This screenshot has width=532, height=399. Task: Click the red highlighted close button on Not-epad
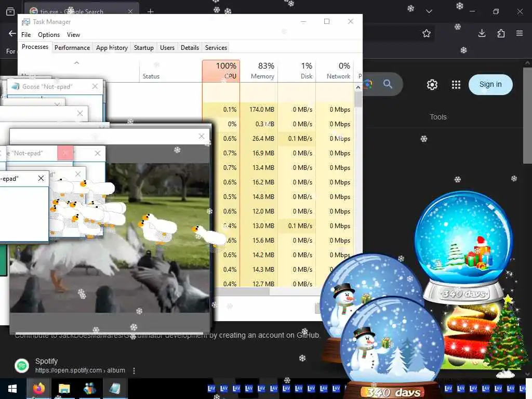click(x=65, y=153)
